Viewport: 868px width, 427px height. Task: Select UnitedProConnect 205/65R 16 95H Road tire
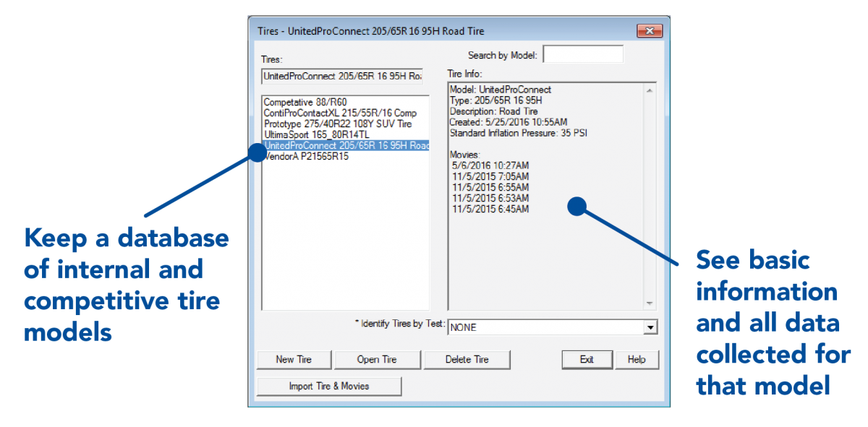coord(346,146)
